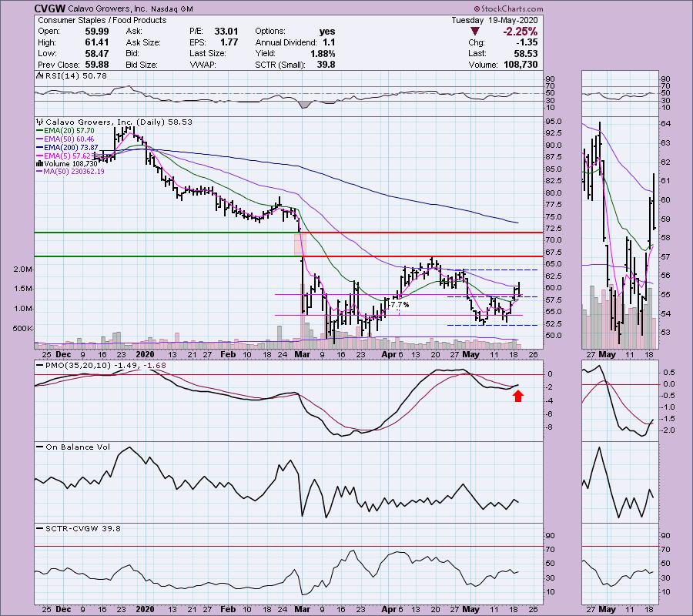Click the 2.0M volume axis label
The width and height of the screenshot is (693, 616).
click(22, 269)
